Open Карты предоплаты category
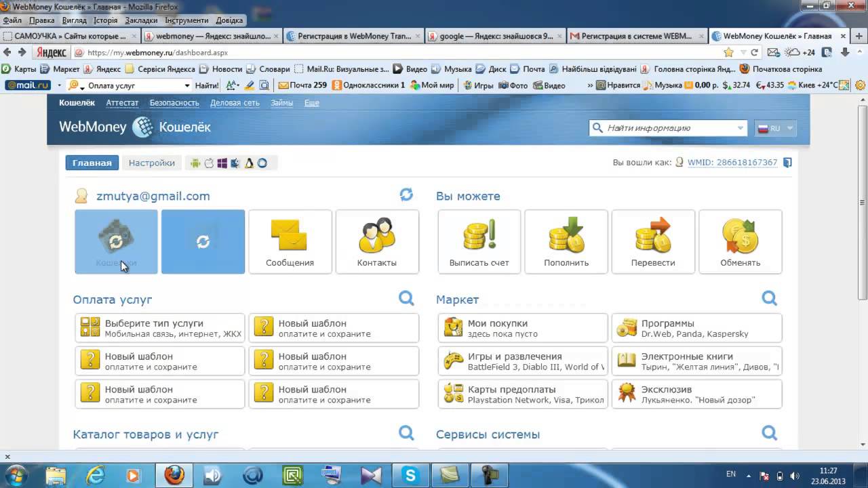 tap(523, 394)
